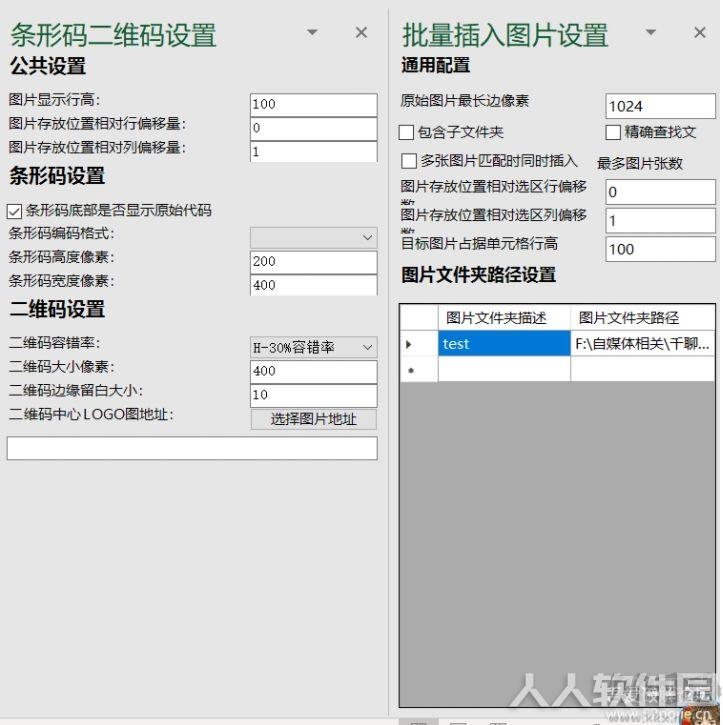
Task: Click the new-row asterisk selector
Action: click(419, 369)
